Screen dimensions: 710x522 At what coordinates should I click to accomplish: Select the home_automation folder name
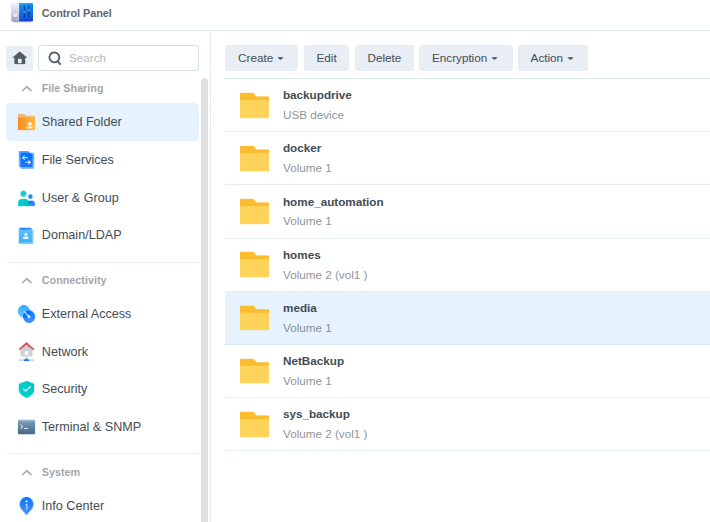(x=333, y=202)
